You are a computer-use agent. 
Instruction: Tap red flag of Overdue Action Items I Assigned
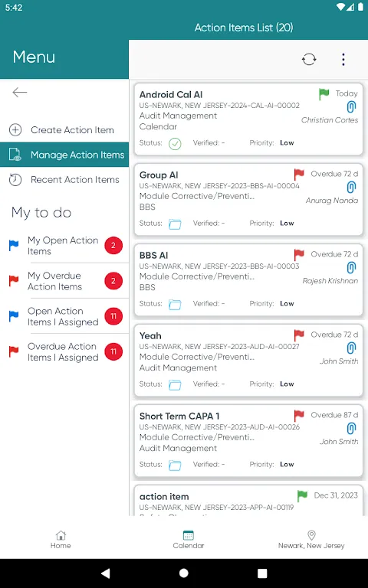(14, 351)
